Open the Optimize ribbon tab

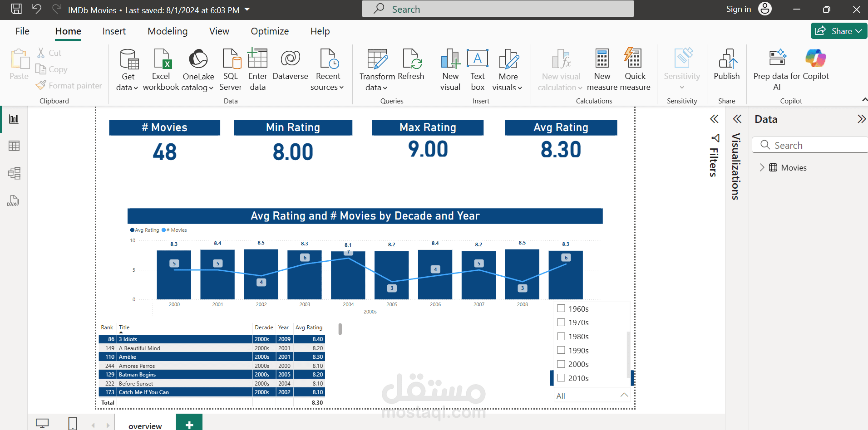(270, 31)
